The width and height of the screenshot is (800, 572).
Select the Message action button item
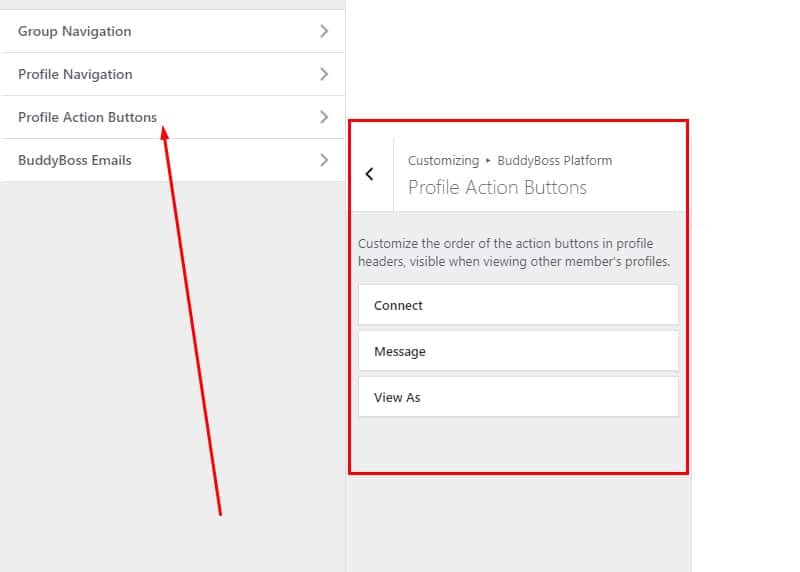[x=518, y=351]
